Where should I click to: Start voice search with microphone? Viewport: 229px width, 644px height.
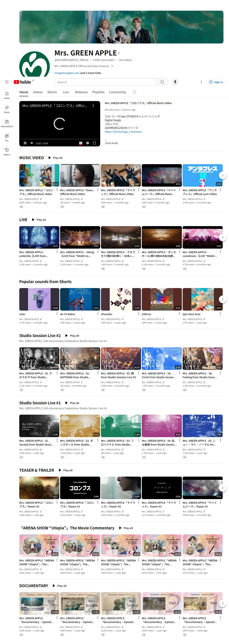coord(175,82)
